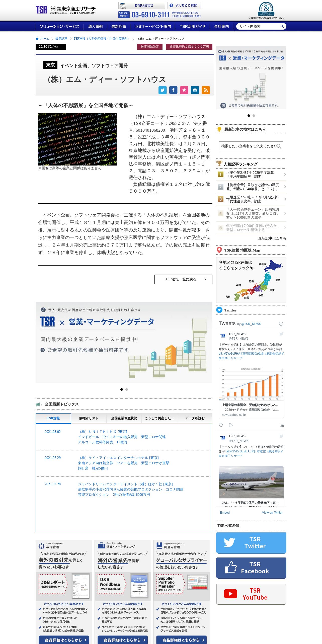Select first dot of main banner carousel
Image resolution: width=322 pixels, height=644 pixels.
pyautogui.click(x=122, y=389)
